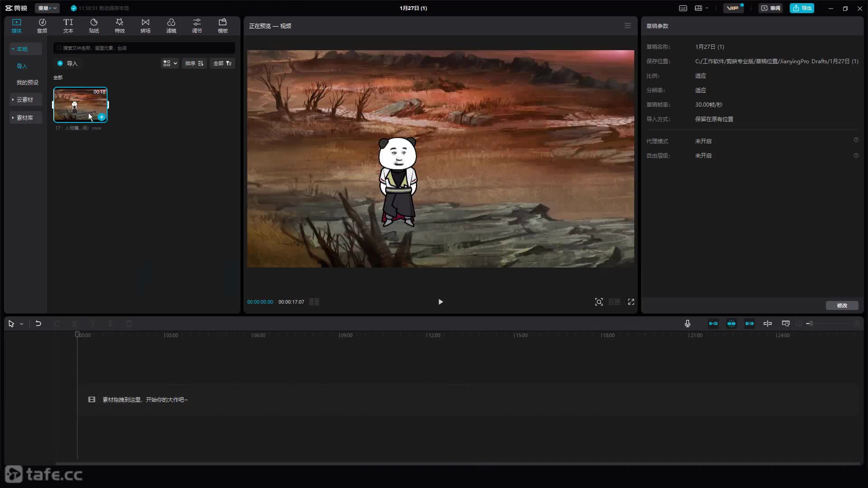
Task: Play the preview video
Action: (441, 302)
